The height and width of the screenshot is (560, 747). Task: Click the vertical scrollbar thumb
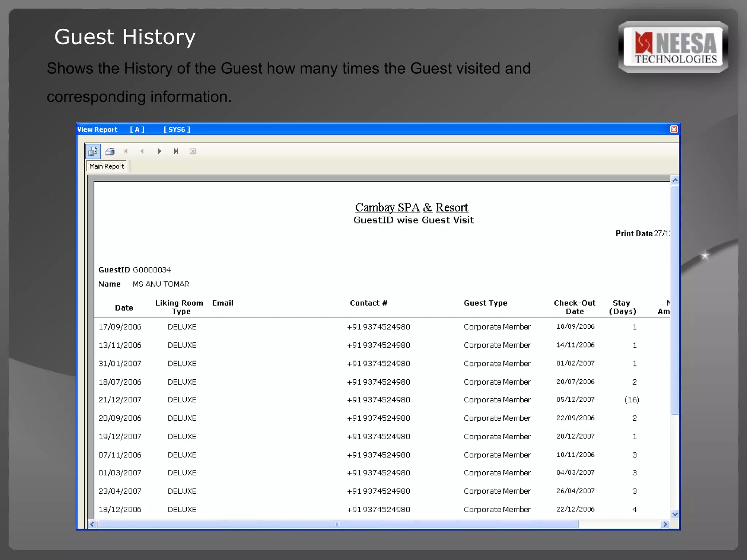(x=675, y=300)
